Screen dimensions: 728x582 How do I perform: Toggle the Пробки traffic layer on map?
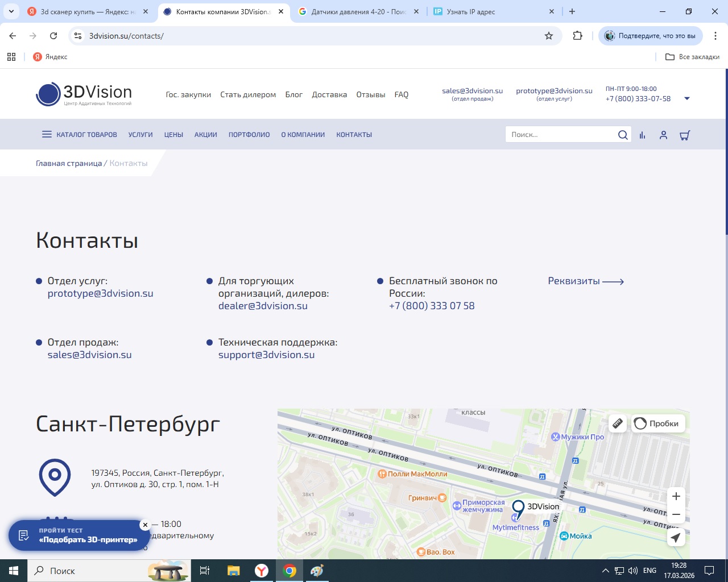(657, 423)
